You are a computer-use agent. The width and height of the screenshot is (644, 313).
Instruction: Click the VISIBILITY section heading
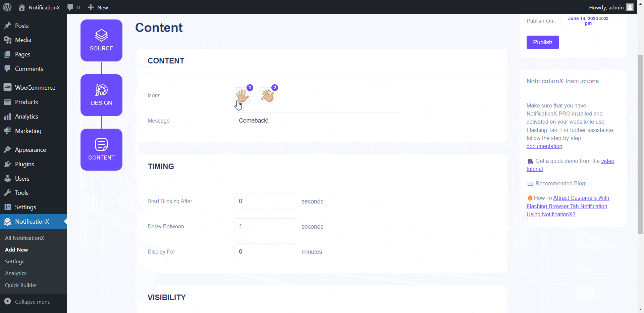point(167,298)
